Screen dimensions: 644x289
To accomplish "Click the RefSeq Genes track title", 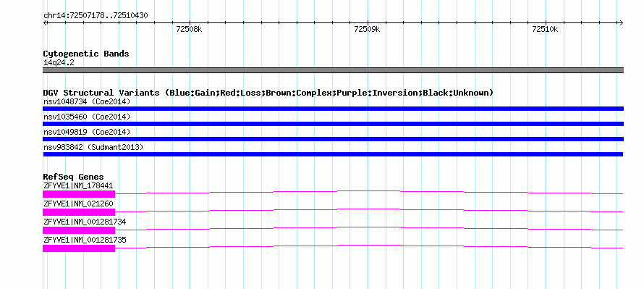I will pyautogui.click(x=74, y=177).
